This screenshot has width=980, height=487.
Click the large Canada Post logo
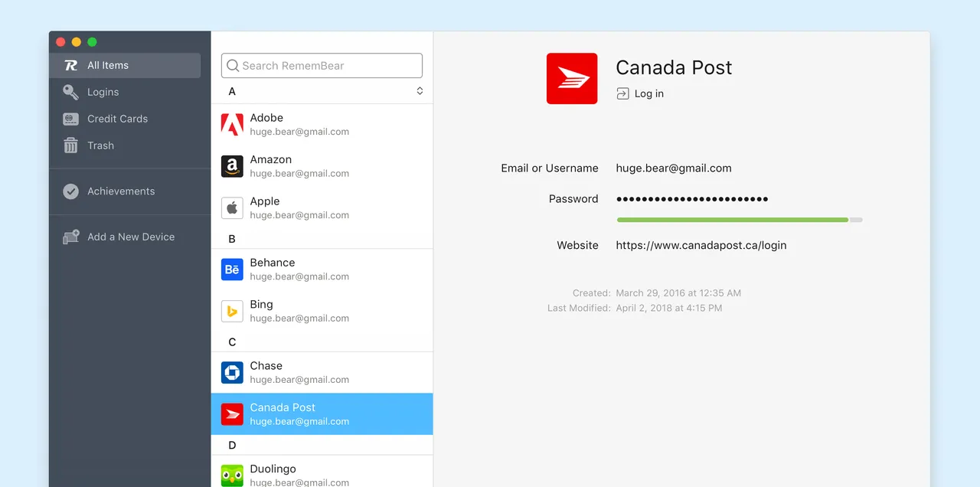[572, 78]
